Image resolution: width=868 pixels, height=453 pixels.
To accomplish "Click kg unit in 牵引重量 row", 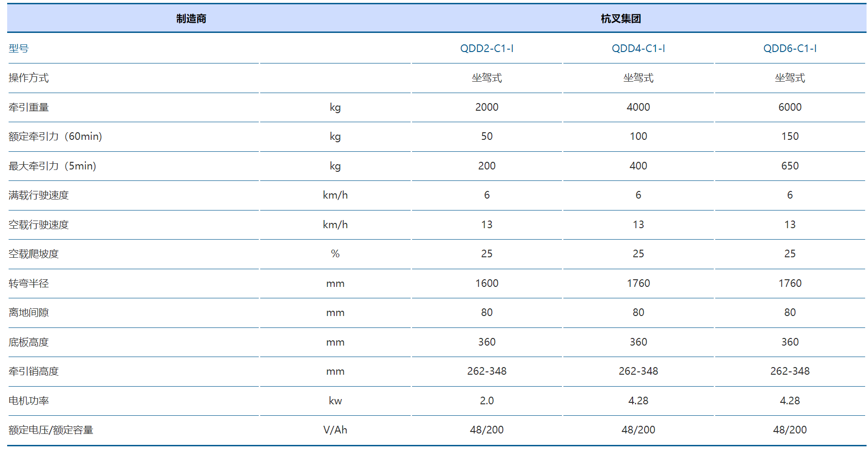I will 335,107.
